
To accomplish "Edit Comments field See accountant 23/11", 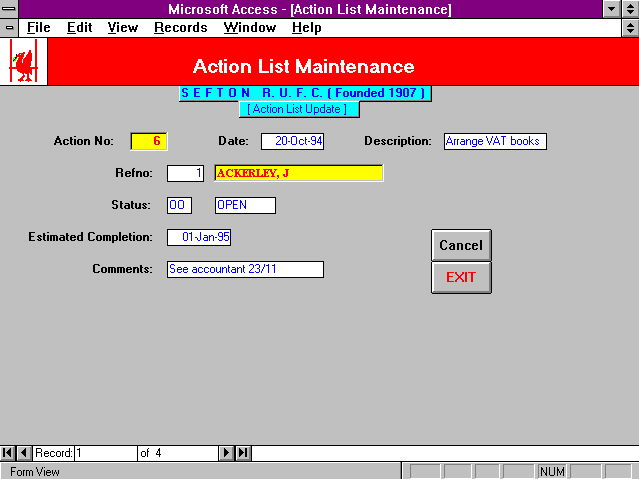I will coord(245,269).
